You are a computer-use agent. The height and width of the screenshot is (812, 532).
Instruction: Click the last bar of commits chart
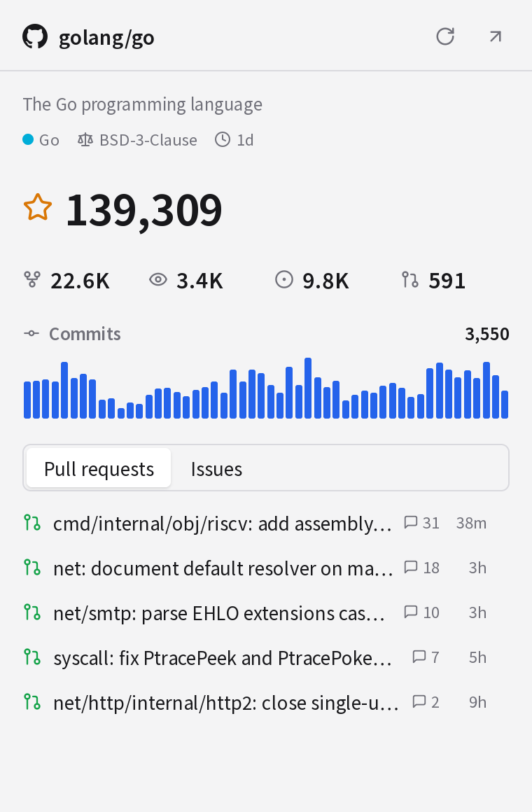point(505,405)
